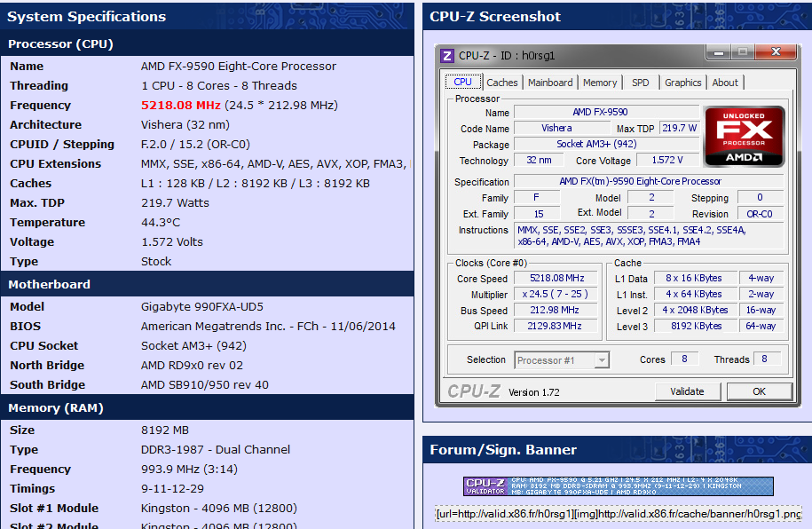
Task: Click the American Megatrends BIOS text
Action: 268,327
